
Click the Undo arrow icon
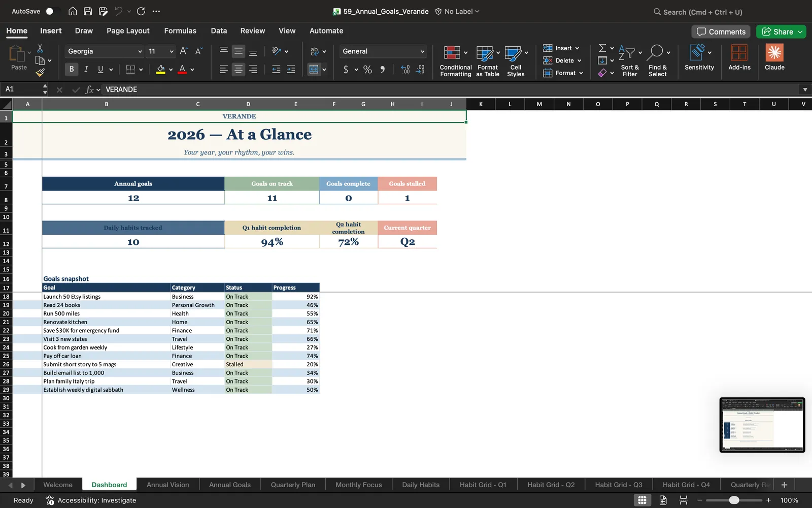[x=118, y=11]
